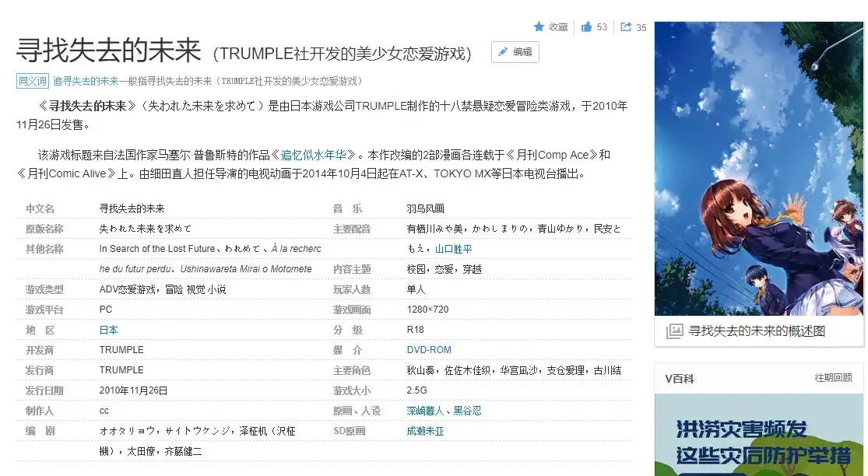Click the 编剧 field label

(40, 431)
